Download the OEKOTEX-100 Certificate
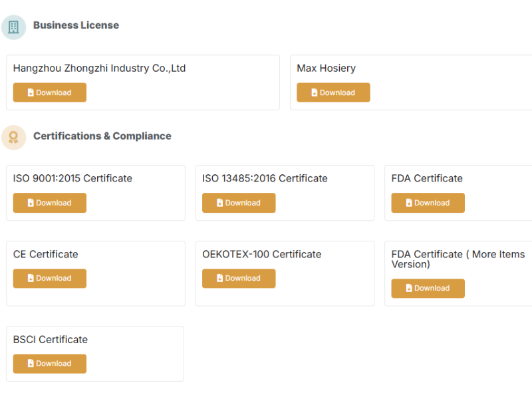The width and height of the screenshot is (532, 399). (x=239, y=278)
